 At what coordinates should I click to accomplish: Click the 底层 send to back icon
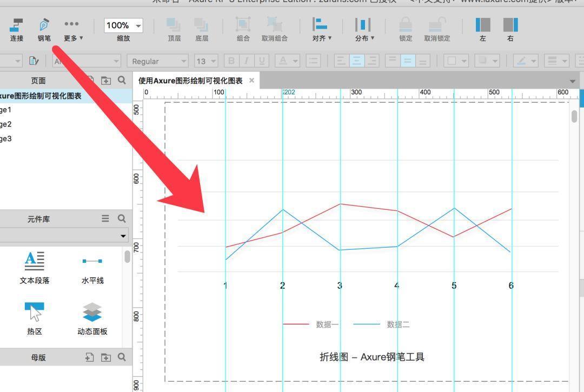pos(202,30)
